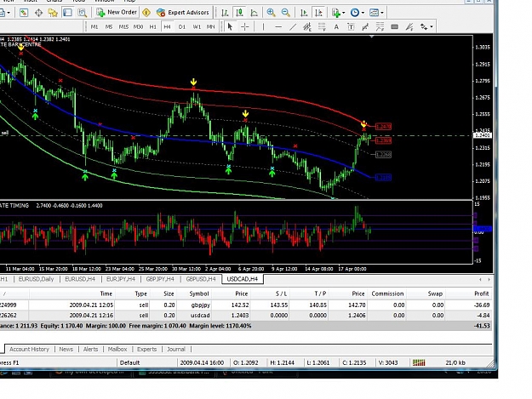This screenshot has width=532, height=399.
Task: Open the Periods clock dropdown
Action: (x=357, y=13)
